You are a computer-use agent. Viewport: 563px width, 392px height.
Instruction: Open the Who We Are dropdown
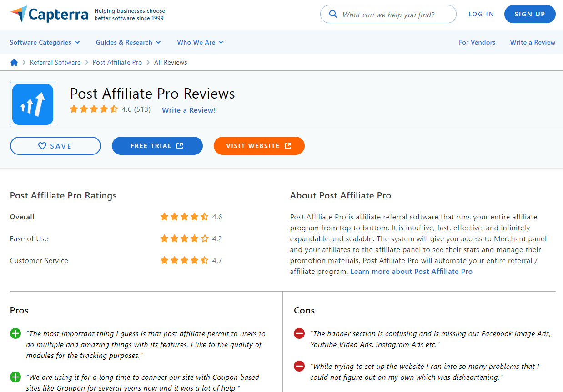(x=200, y=42)
